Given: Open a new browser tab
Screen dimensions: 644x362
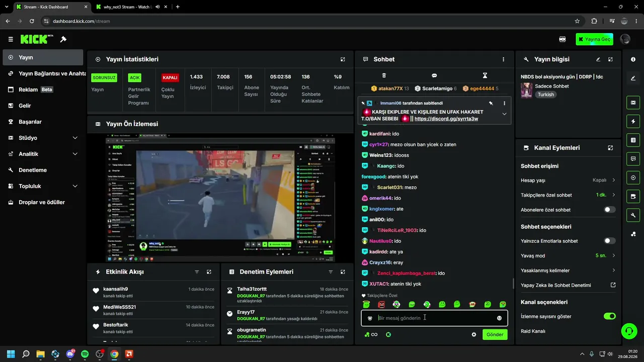Looking at the screenshot, I should point(178,7).
